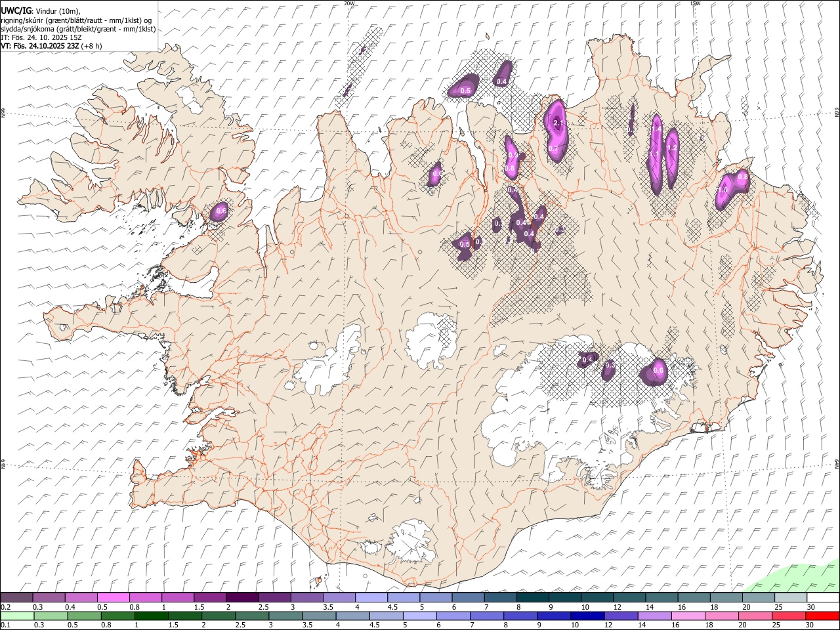Pick the darkest purple 0.2 swatch in the snow legend
Viewport: 840px width, 630px height.
pos(16,598)
